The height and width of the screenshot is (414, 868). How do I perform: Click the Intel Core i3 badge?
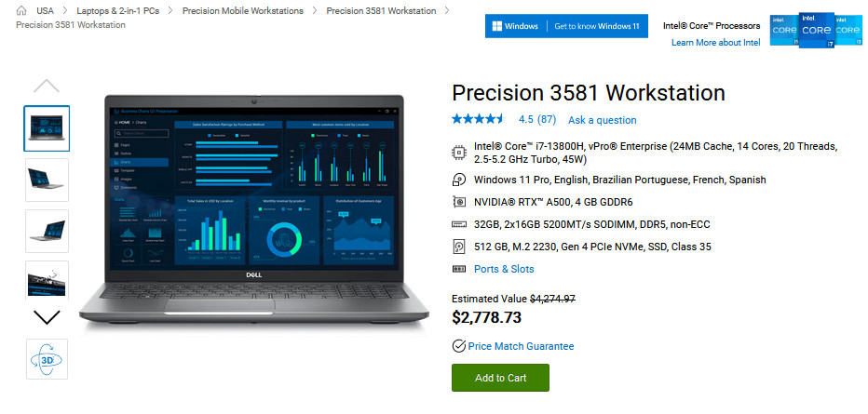[848, 31]
